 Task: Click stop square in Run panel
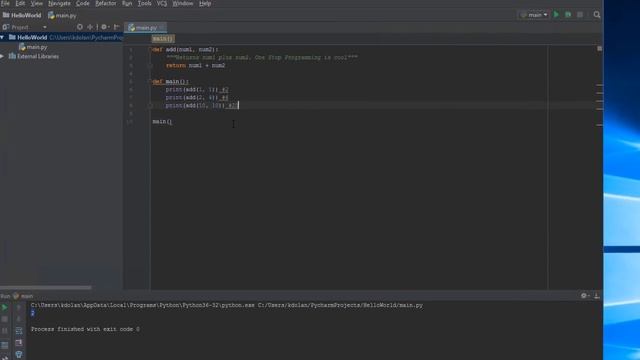click(x=4, y=319)
